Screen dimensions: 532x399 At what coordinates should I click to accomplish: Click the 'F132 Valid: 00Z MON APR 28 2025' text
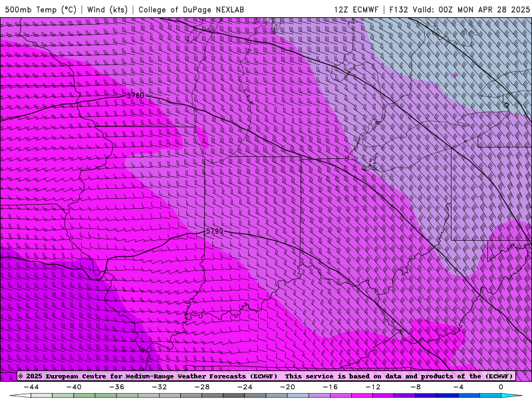point(460,9)
